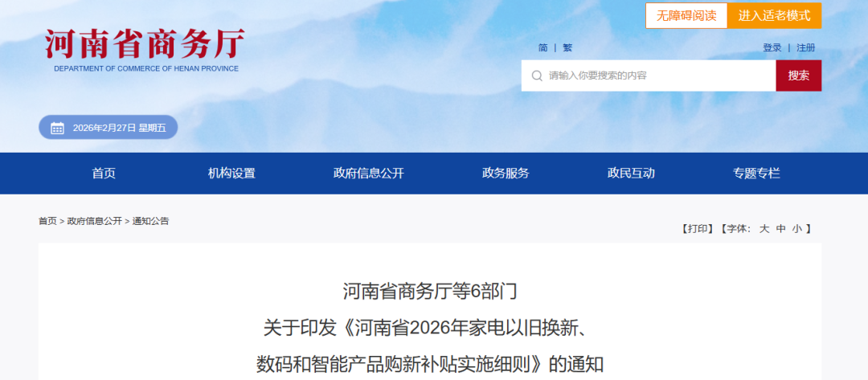The height and width of the screenshot is (380, 868).
Task: Switch to simplified Chinese 简
Action: pos(542,48)
